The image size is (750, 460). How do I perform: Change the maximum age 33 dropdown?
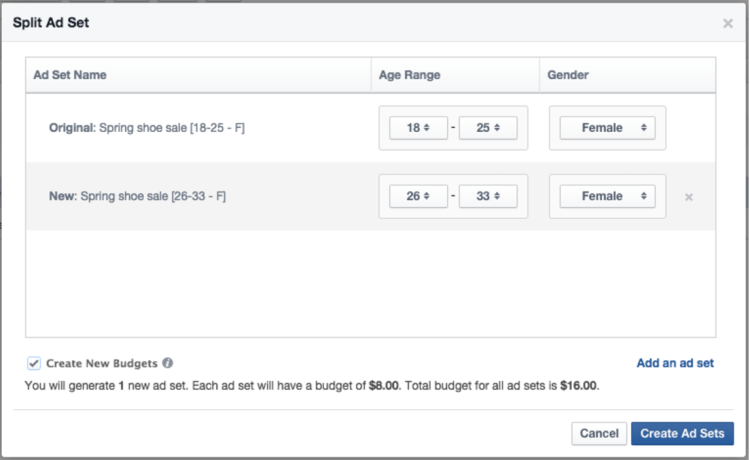[488, 196]
